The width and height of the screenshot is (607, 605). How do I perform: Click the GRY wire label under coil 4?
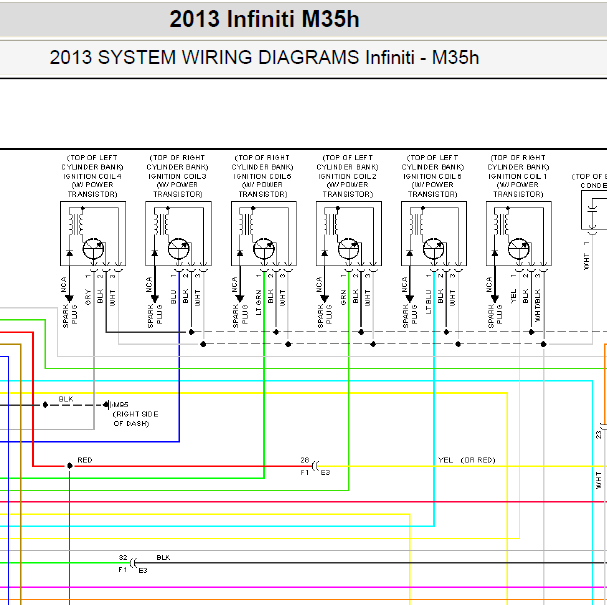coord(88,297)
